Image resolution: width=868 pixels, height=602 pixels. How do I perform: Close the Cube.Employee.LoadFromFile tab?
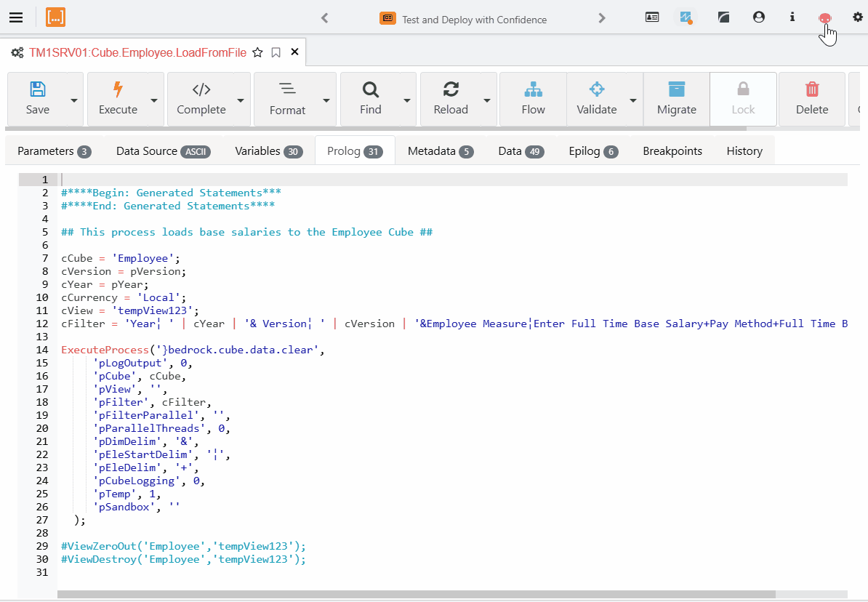click(294, 52)
